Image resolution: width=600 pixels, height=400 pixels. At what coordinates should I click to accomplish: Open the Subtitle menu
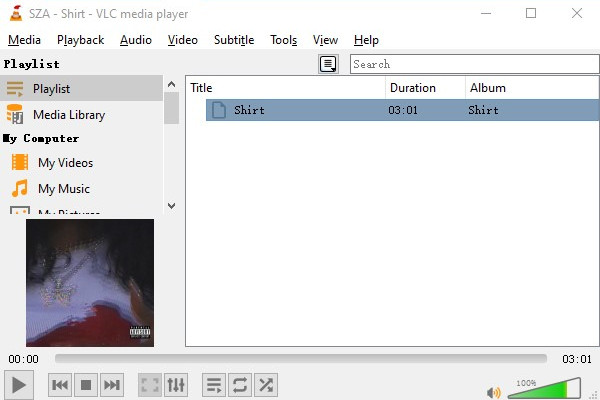[234, 40]
